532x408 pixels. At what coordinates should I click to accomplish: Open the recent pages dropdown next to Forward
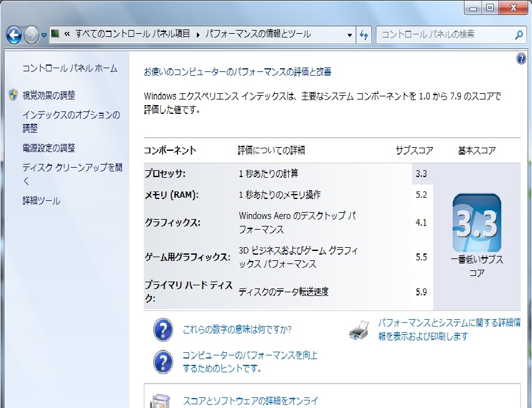[x=44, y=35]
